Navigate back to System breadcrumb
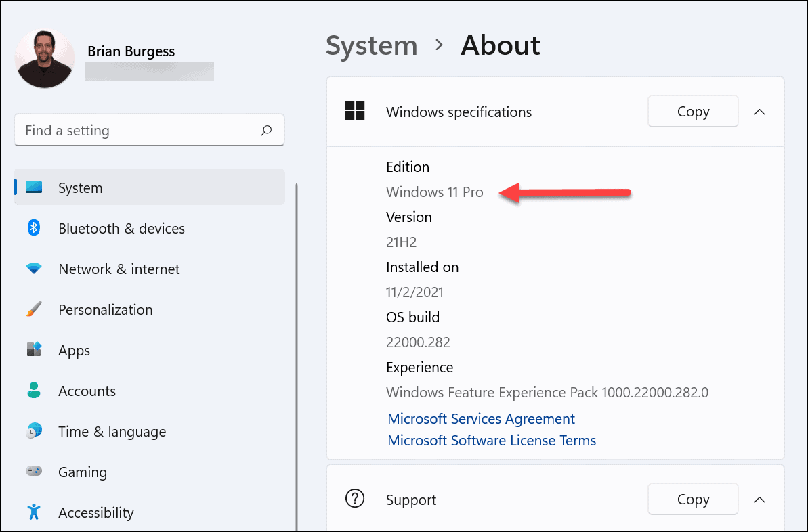Viewport: 808px width, 532px height. tap(371, 46)
